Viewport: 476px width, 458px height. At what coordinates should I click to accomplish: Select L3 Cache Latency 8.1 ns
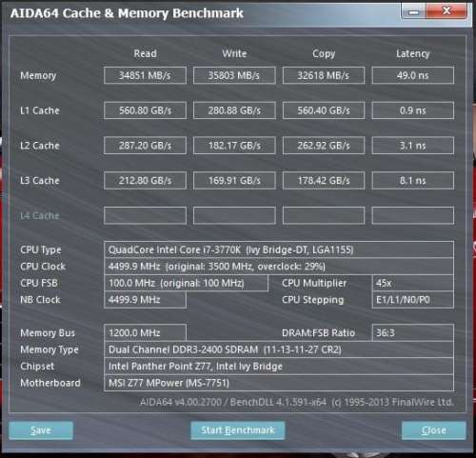click(412, 180)
